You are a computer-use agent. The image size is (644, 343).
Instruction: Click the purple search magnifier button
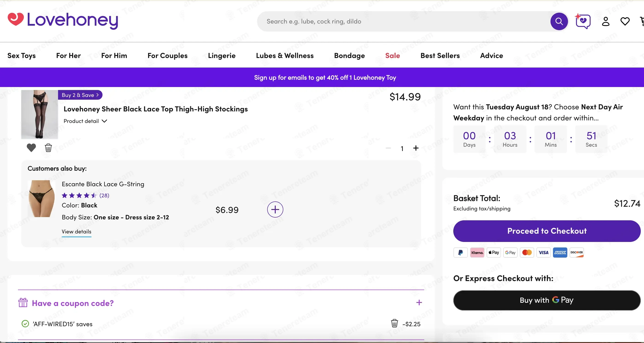559,21
